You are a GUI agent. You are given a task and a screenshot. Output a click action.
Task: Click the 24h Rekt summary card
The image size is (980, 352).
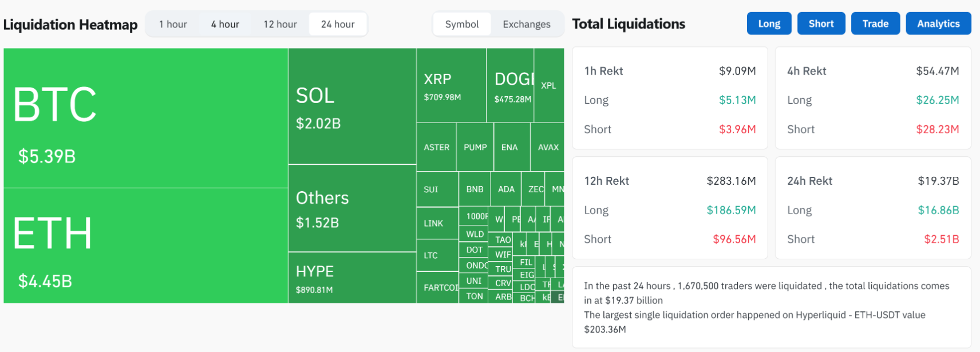pos(873,208)
